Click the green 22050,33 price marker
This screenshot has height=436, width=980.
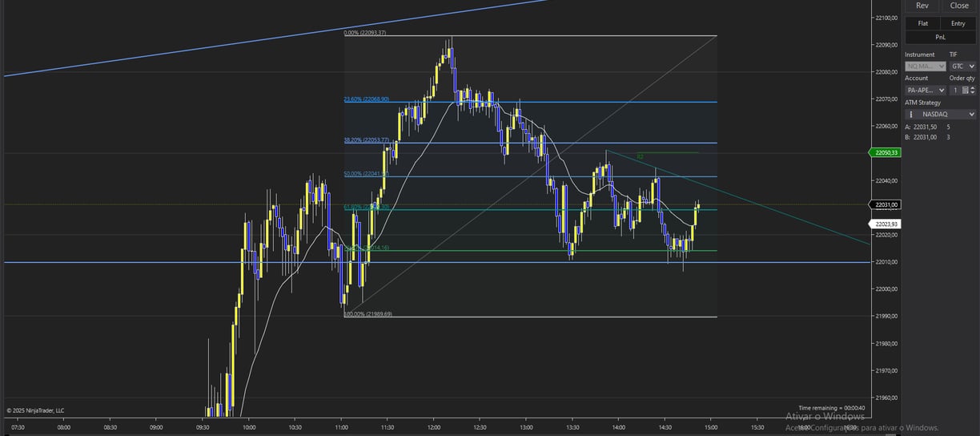point(885,152)
